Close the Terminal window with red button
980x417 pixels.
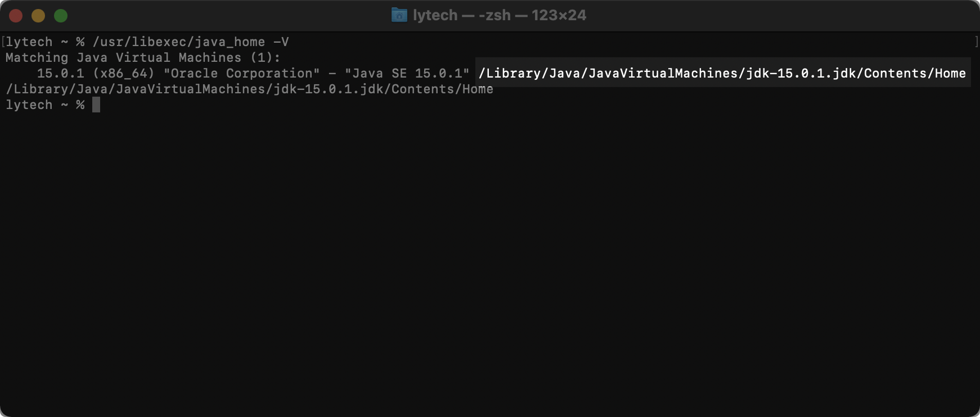(x=16, y=16)
